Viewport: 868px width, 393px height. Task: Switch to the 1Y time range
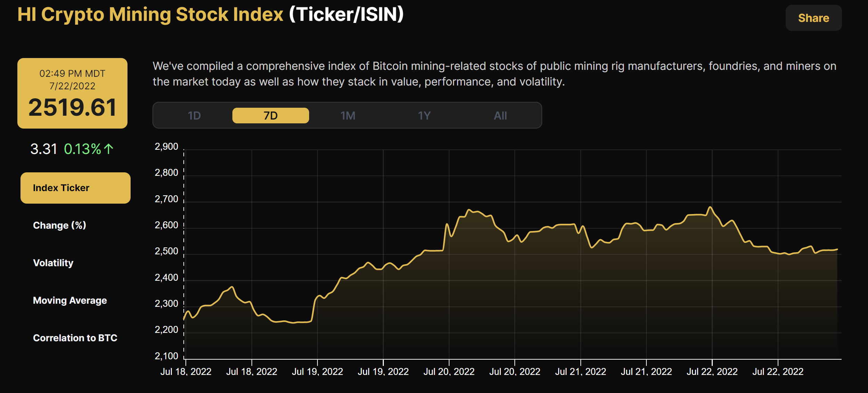pos(424,115)
